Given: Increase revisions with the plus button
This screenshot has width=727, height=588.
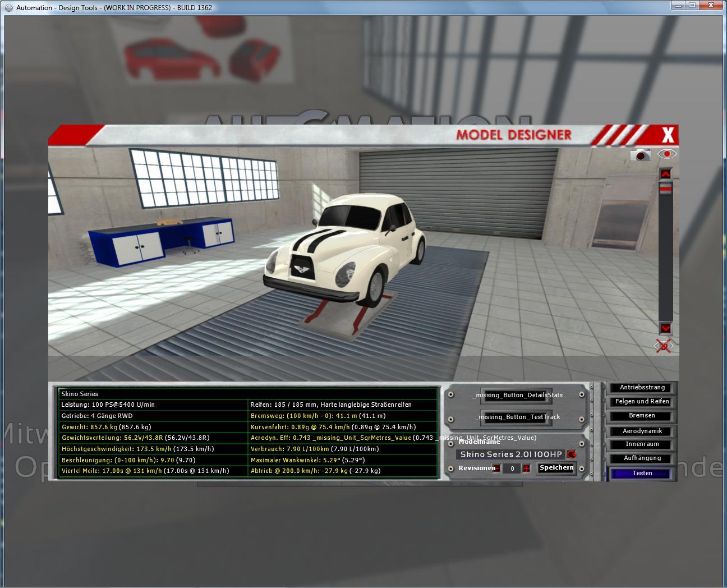Looking at the screenshot, I should (526, 468).
